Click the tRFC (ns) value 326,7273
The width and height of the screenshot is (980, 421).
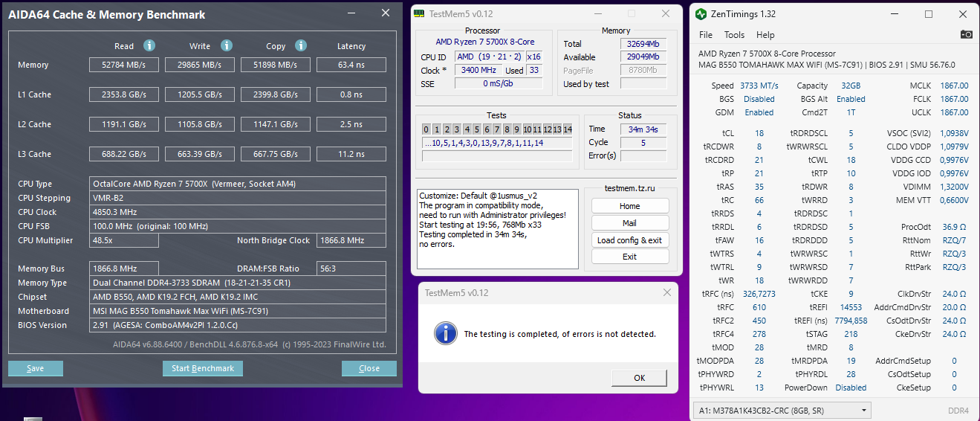tap(759, 294)
